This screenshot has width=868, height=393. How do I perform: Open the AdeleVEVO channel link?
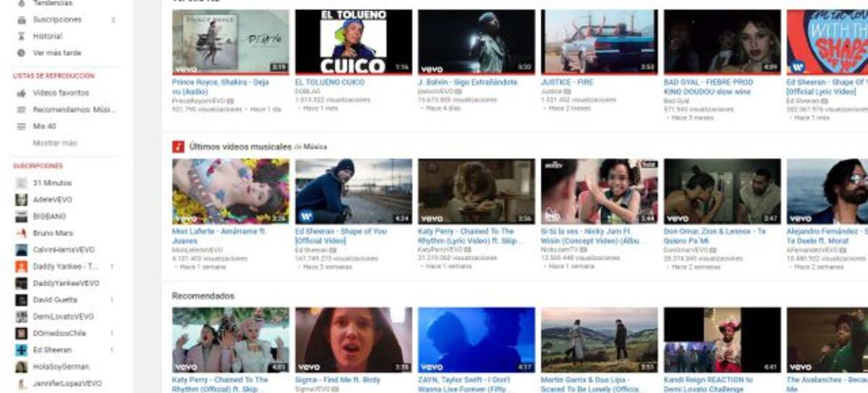pyautogui.click(x=53, y=199)
